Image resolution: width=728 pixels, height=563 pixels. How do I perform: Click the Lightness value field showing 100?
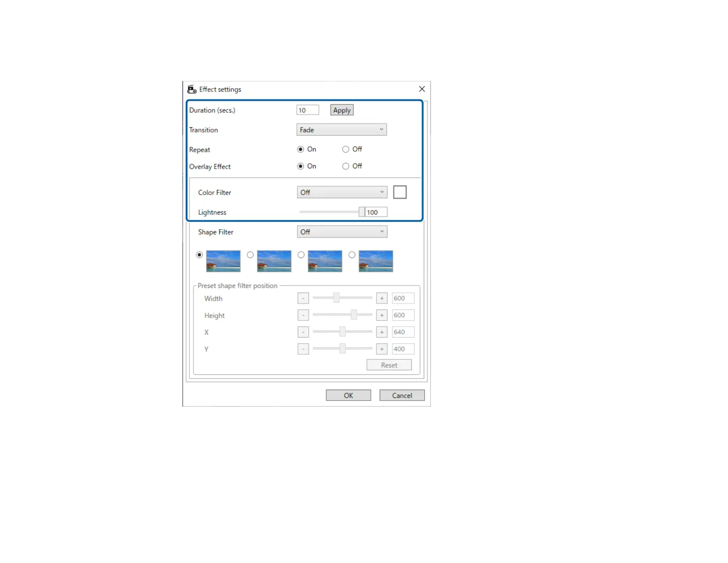click(376, 212)
